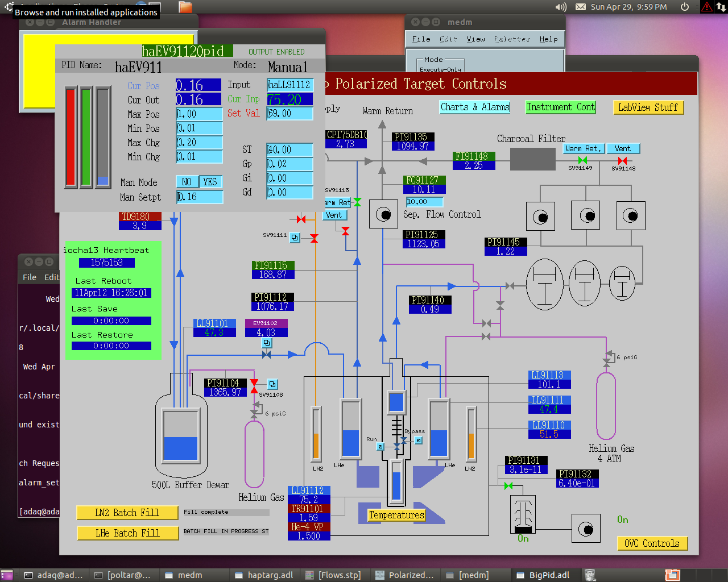The image size is (728, 582).
Task: Click the Max Chg field showing 0.20
Action: 199,142
